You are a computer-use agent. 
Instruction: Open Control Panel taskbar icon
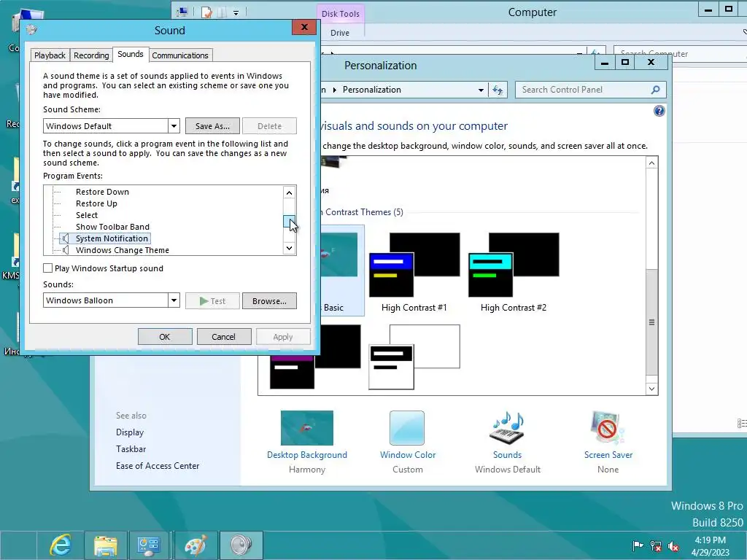(x=148, y=545)
